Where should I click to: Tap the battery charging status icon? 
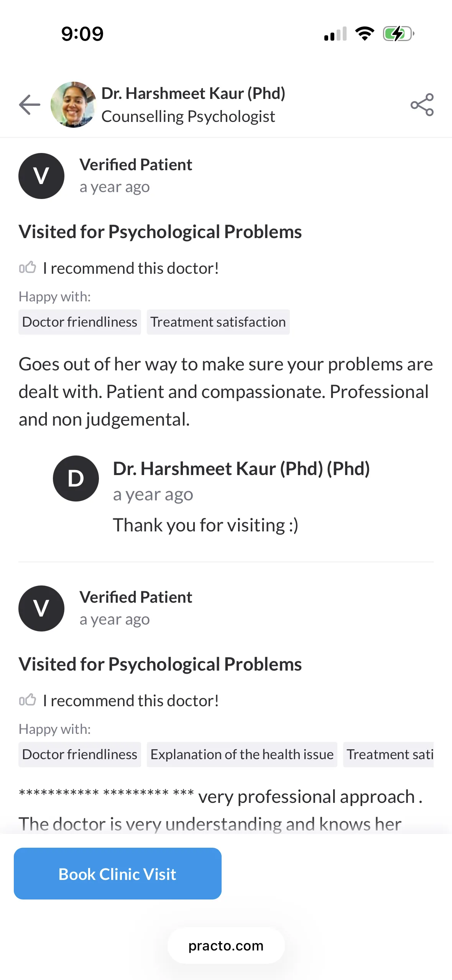(399, 34)
